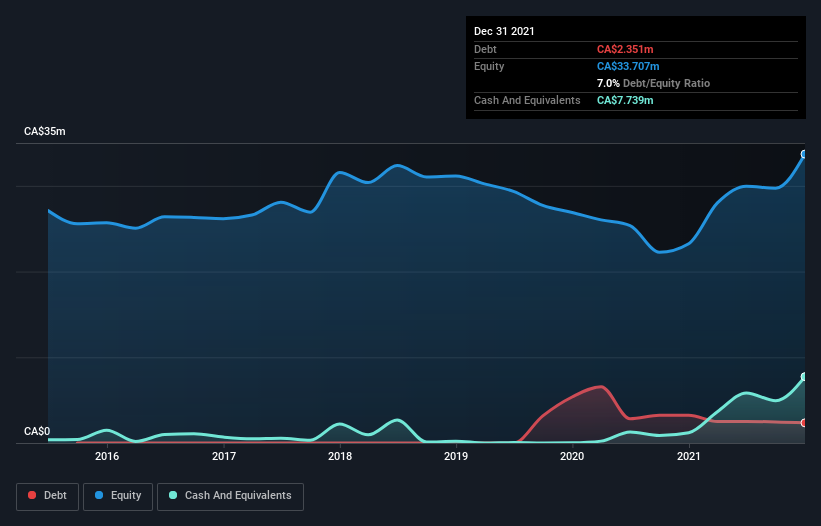Click the Equity value CA$33.707m

[x=628, y=66]
